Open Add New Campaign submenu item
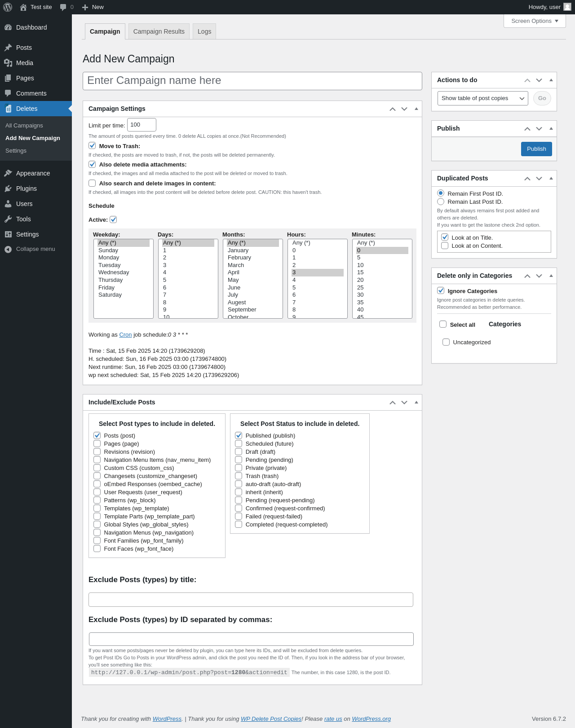Image resolution: width=575 pixels, height=728 pixels. (33, 138)
